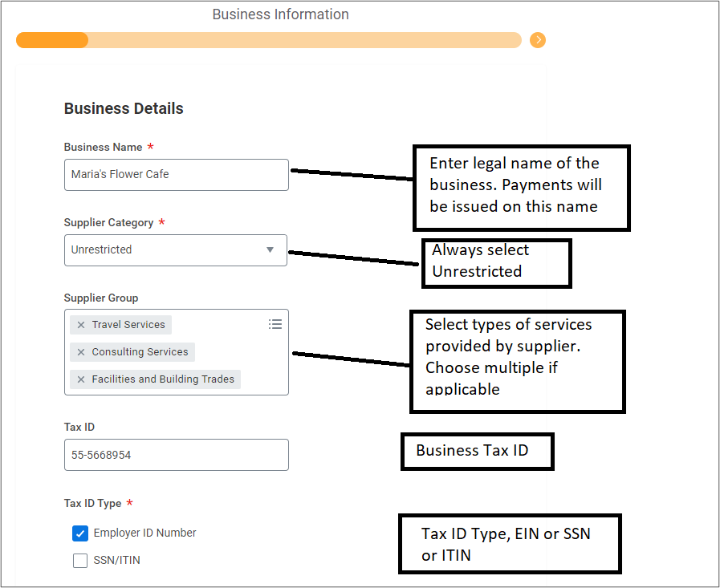Select the Consulting Services chip label
The width and height of the screenshot is (720, 588).
click(x=140, y=352)
